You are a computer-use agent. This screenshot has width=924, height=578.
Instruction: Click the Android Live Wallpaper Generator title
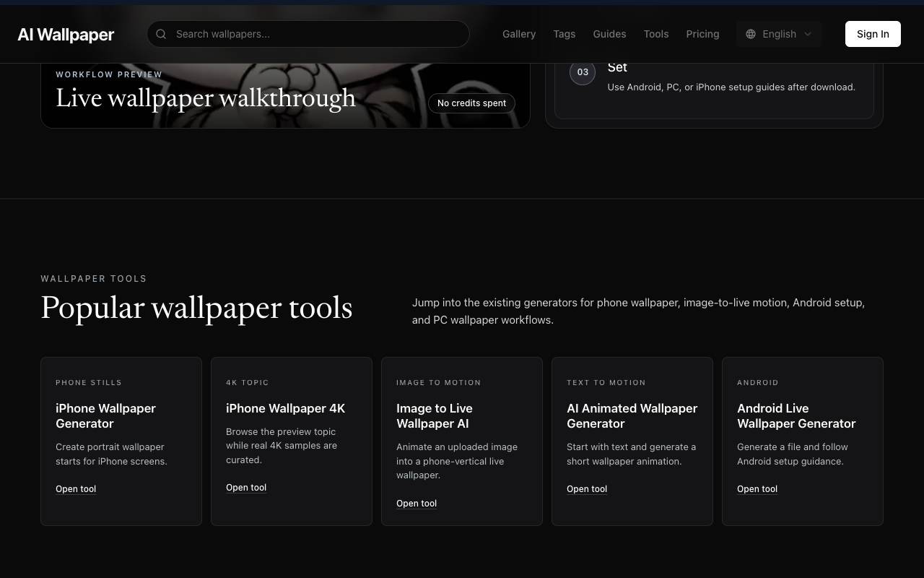796,416
